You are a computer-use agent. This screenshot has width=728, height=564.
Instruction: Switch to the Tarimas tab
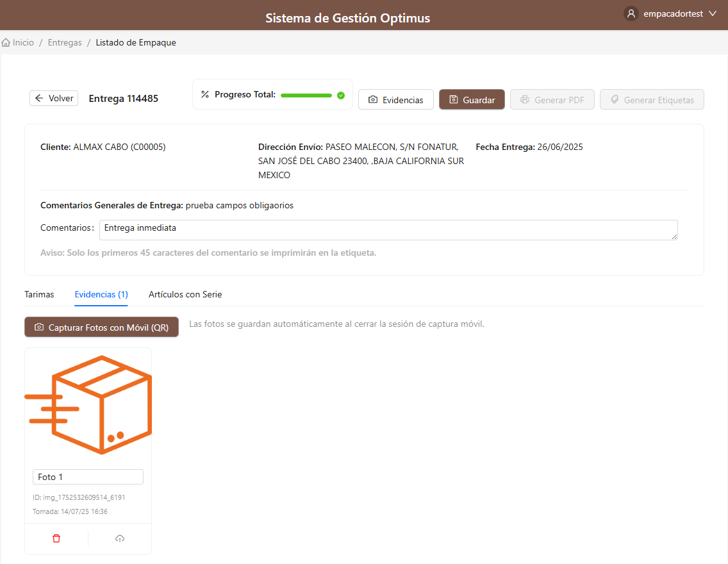coord(39,294)
